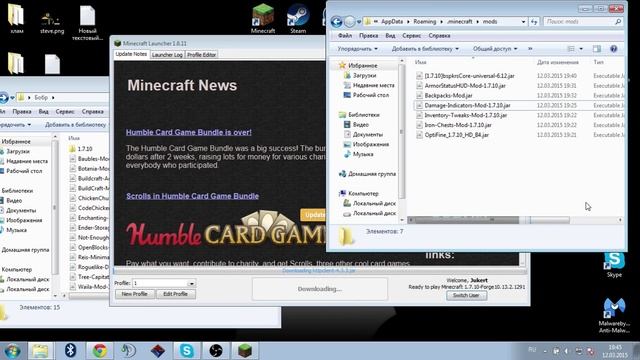Screen dimensions: 640x360
Task: Select ArmorStatusHUD-Mod-1.7.10.jar file
Action: click(x=465, y=86)
